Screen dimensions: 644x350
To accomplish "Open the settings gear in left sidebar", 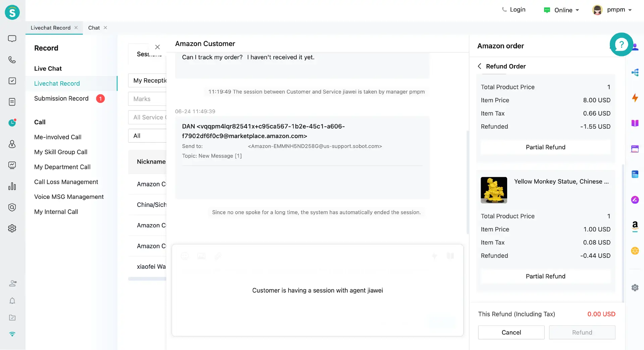I will [x=12, y=228].
